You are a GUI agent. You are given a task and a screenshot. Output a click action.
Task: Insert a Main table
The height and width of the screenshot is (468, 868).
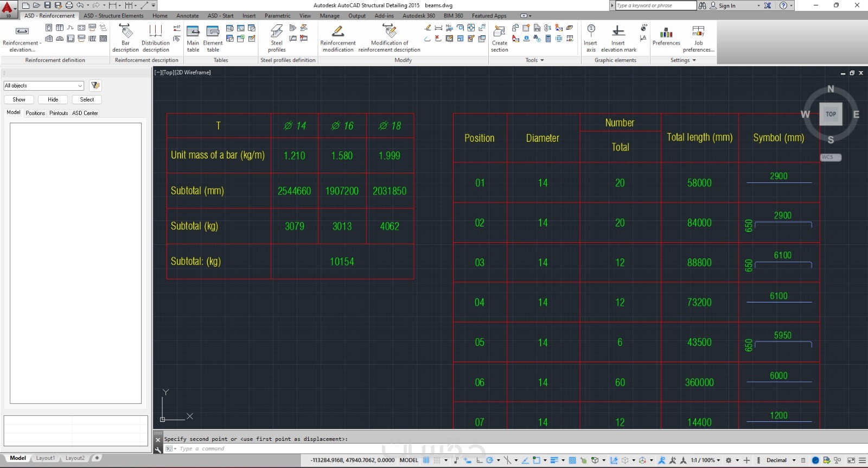click(x=193, y=38)
